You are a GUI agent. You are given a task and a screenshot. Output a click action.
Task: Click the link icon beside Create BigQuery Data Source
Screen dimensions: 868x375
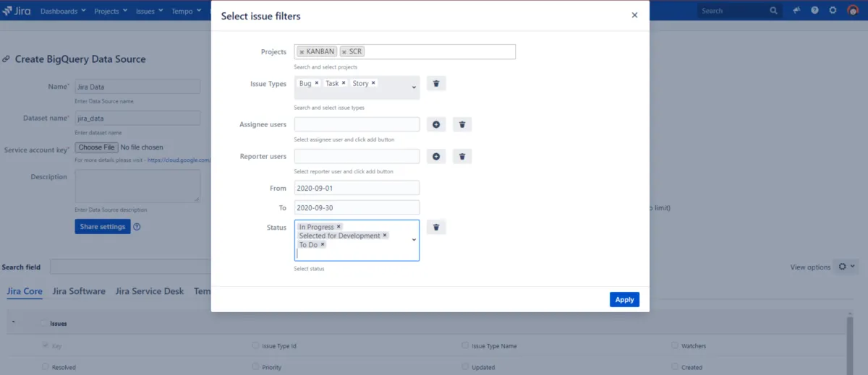[x=7, y=59]
